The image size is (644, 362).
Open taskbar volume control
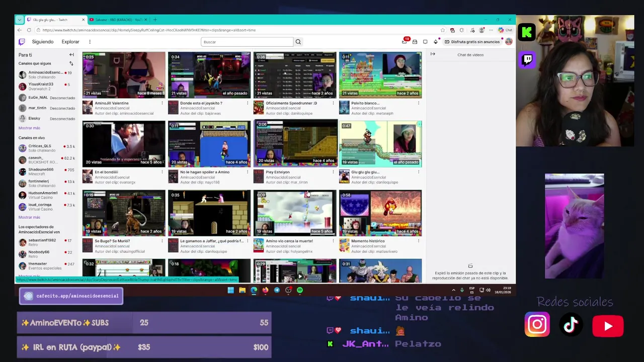click(488, 290)
